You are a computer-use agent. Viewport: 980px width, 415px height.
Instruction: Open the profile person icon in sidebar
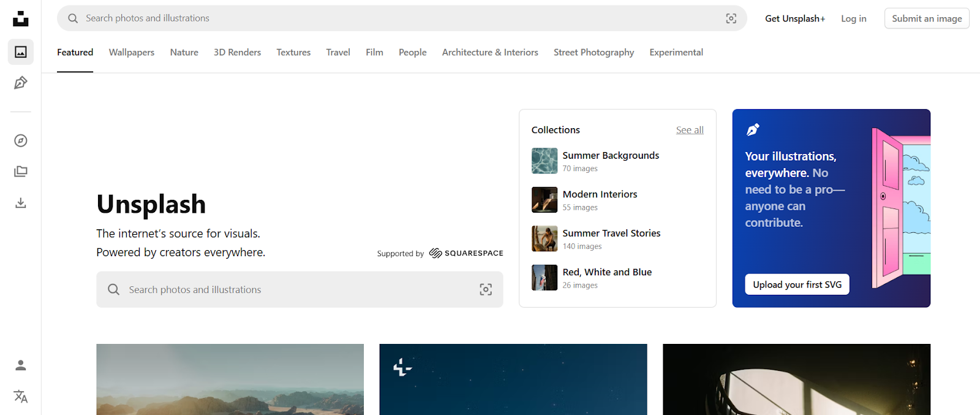tap(21, 365)
